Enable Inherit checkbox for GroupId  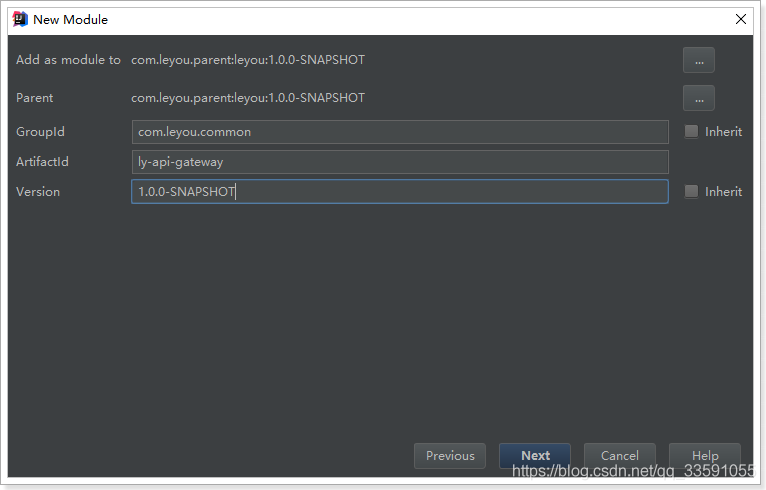(691, 131)
